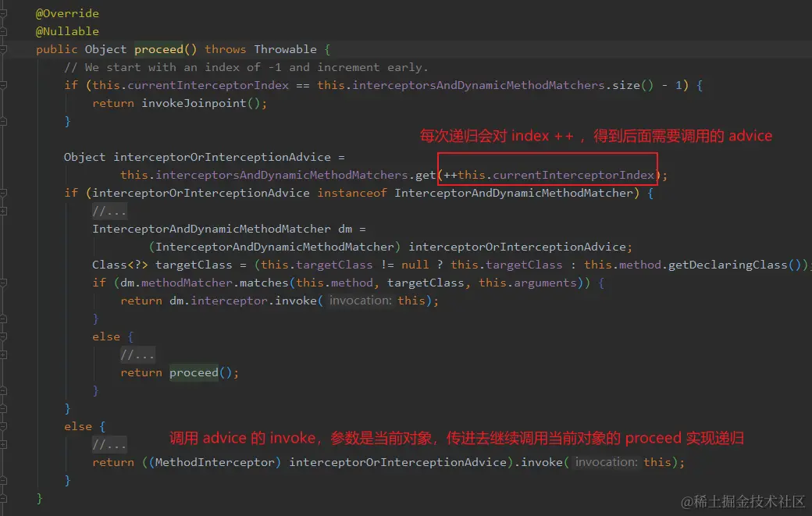The image size is (812, 516).
Task: Click the //... collapsed comment in else branch
Action: pyautogui.click(x=109, y=443)
